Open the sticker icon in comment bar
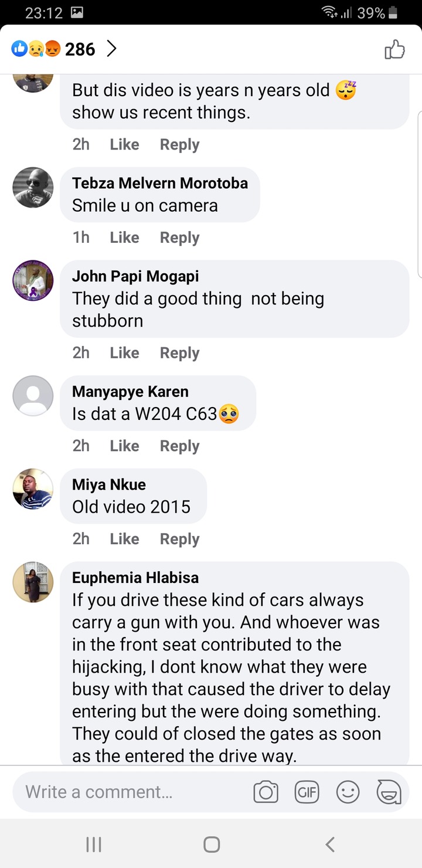The image size is (422, 868). click(389, 792)
